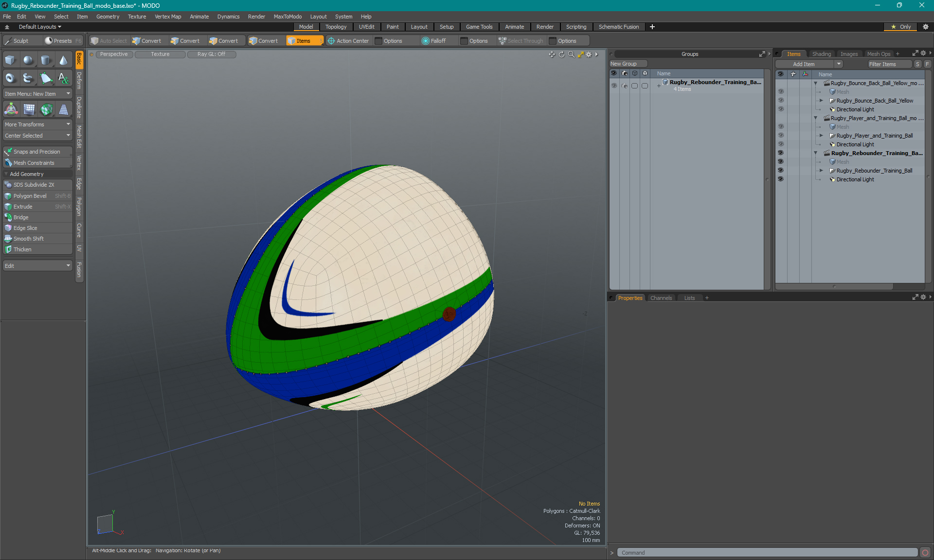
Task: Click the Move viewport icon
Action: (x=552, y=54)
